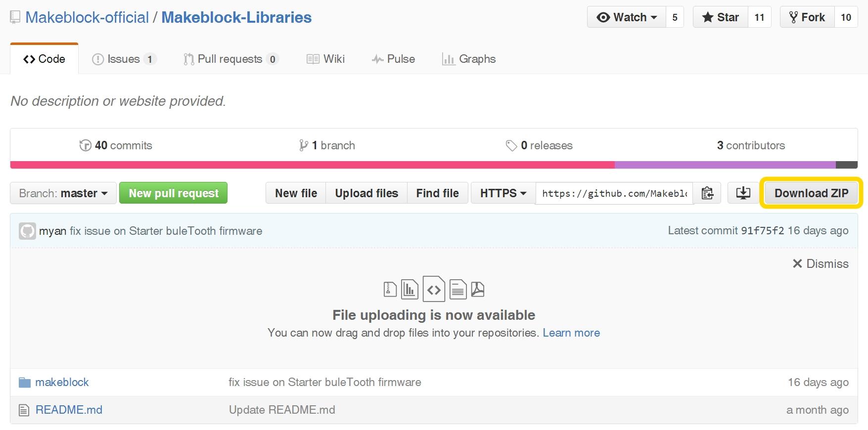This screenshot has width=868, height=430.
Task: Click the zip archive icon in upload banner
Action: (x=390, y=289)
